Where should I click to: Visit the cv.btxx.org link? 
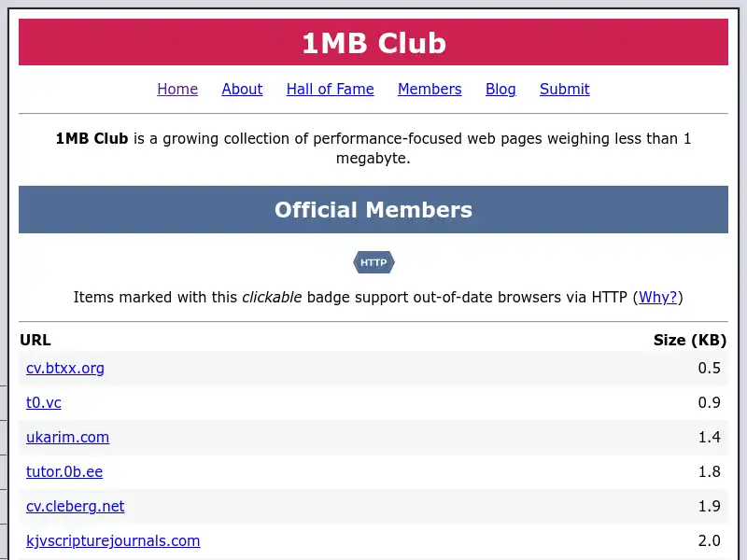pyautogui.click(x=65, y=368)
